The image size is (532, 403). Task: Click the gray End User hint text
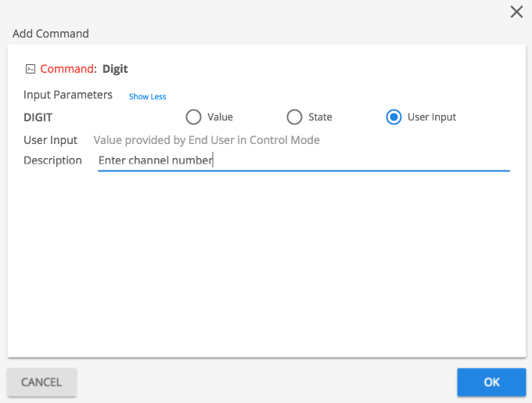[x=207, y=140]
